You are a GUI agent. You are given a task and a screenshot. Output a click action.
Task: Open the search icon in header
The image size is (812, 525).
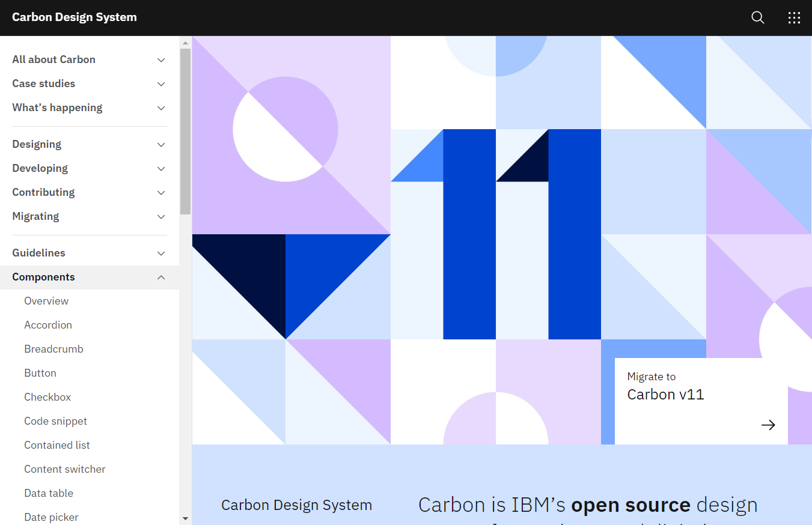click(758, 17)
